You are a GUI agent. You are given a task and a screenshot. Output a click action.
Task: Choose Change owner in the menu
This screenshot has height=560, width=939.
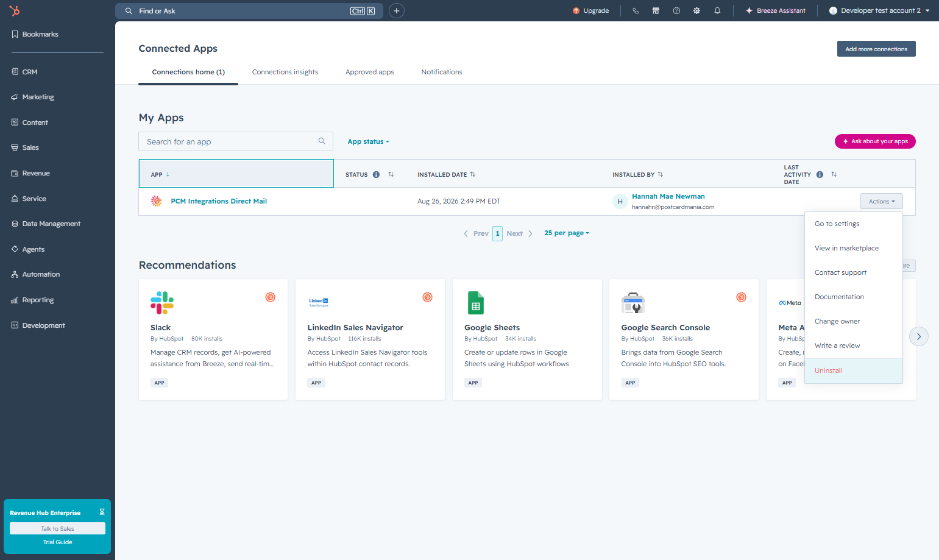point(854,321)
